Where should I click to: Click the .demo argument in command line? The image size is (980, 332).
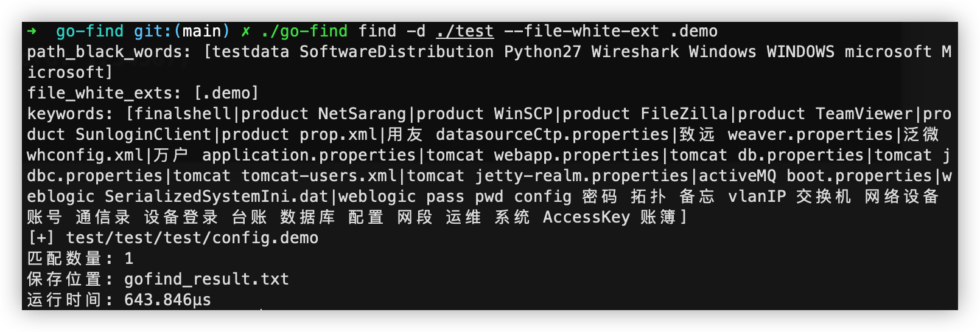(694, 31)
